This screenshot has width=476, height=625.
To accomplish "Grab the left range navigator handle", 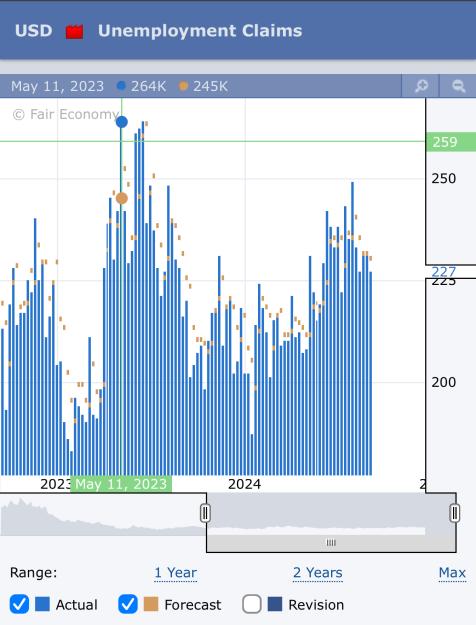I will [x=205, y=513].
